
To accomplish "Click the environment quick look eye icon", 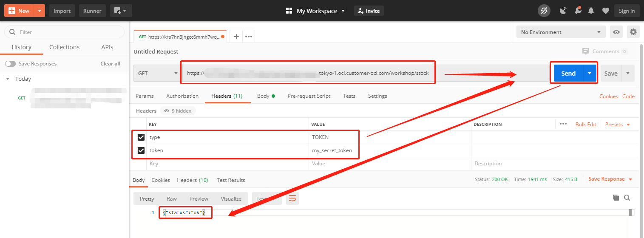I will click(x=616, y=32).
